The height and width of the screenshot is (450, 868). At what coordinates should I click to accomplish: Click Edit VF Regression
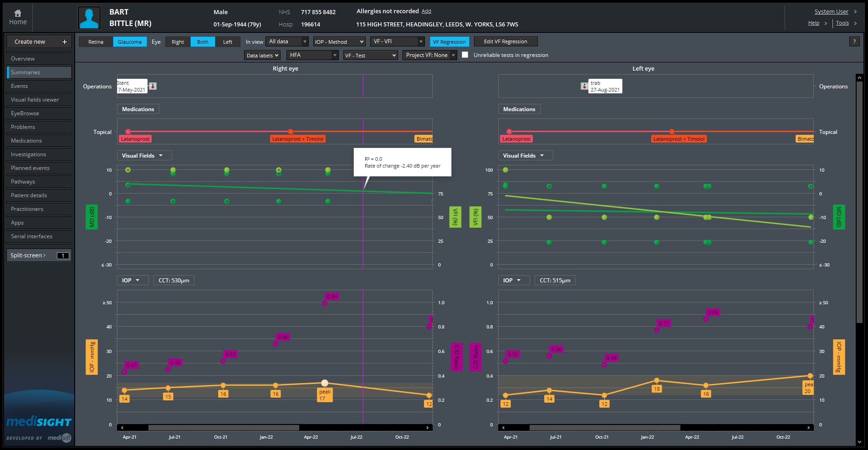click(505, 41)
